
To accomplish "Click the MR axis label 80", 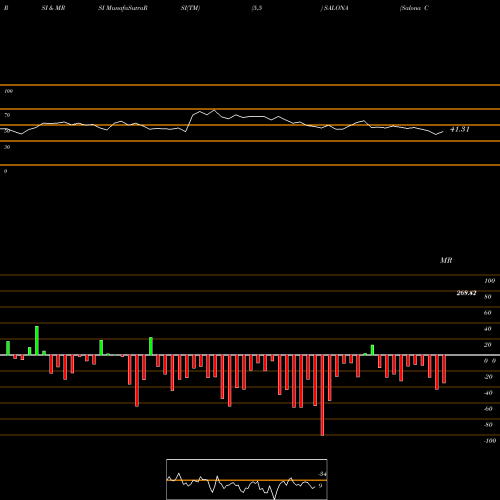I will [488, 297].
